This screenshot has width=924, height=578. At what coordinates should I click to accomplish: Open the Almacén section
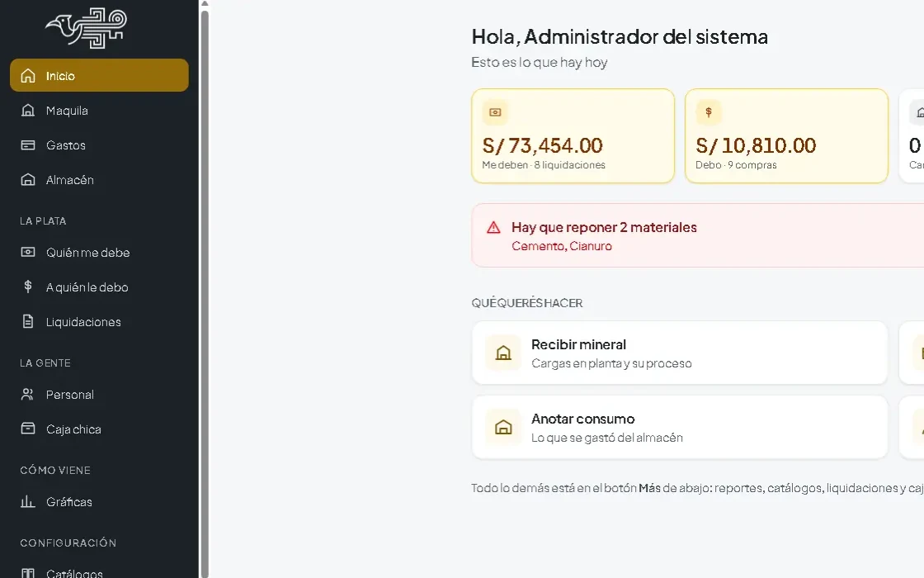point(99,179)
